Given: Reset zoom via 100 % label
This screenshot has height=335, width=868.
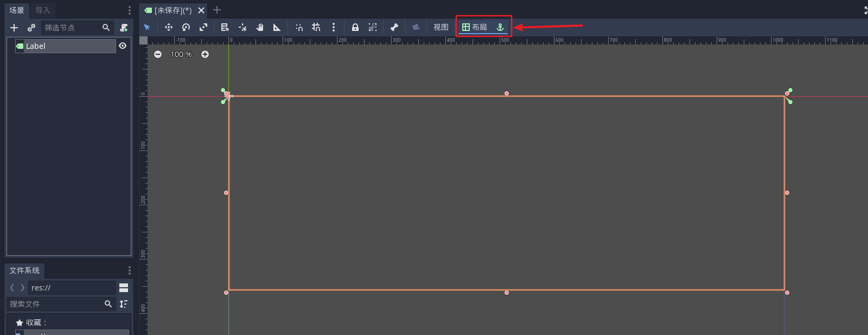Looking at the screenshot, I should point(181,54).
